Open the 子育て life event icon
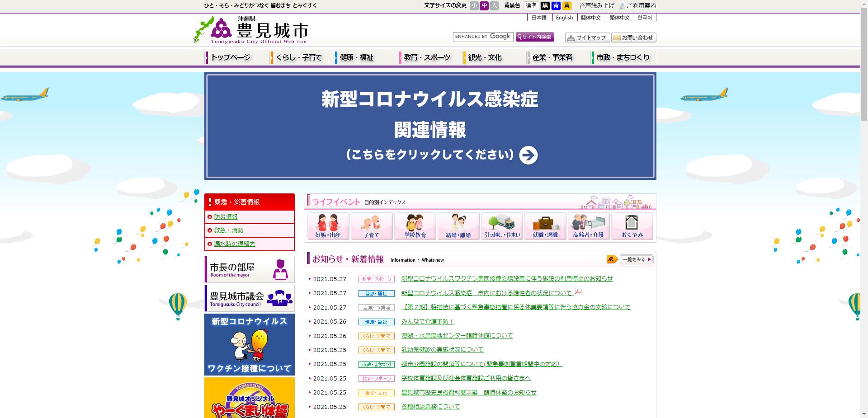The image size is (868, 418). (x=372, y=226)
